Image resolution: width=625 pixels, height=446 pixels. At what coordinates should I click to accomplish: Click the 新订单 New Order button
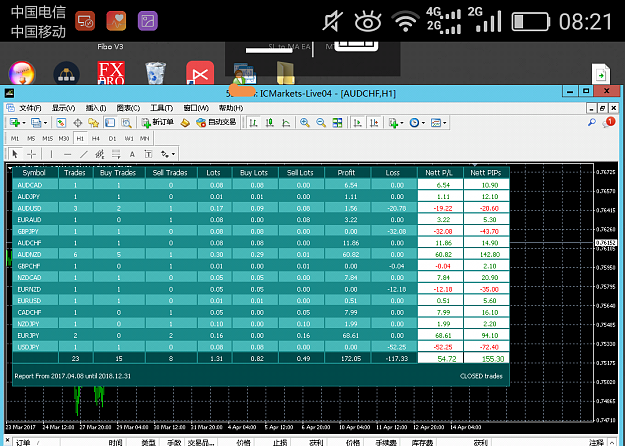tap(157, 122)
